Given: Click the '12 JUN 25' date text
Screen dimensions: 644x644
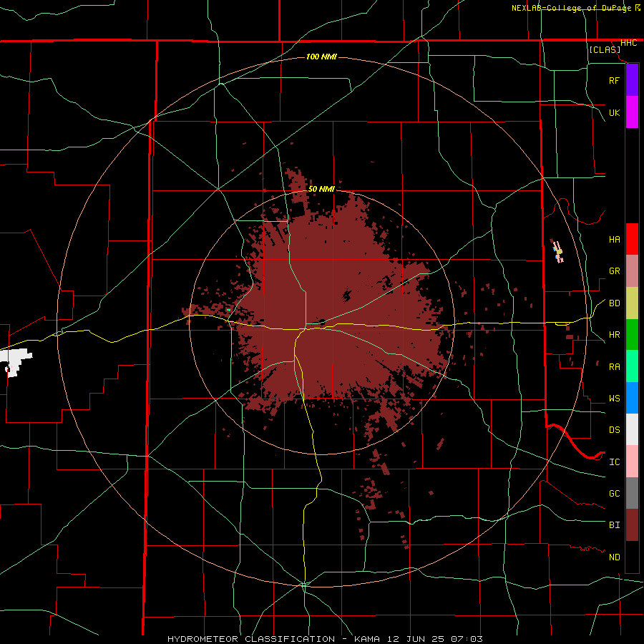Looking at the screenshot, I should click(415, 639).
